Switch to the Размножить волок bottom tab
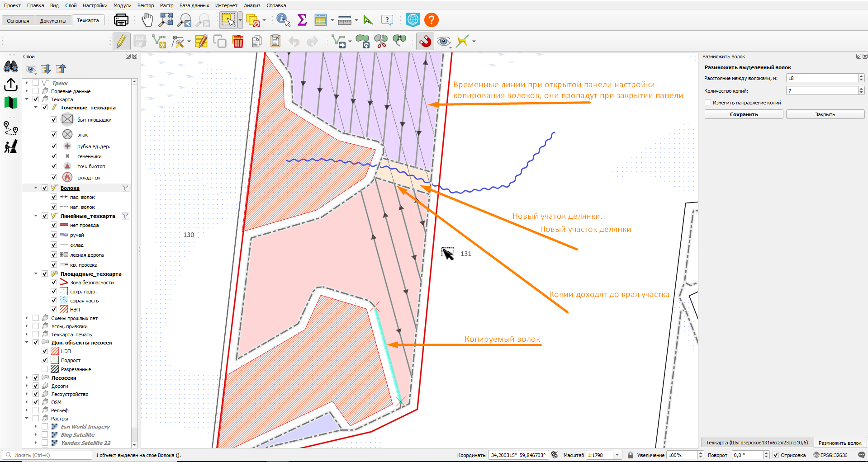 pos(840,443)
